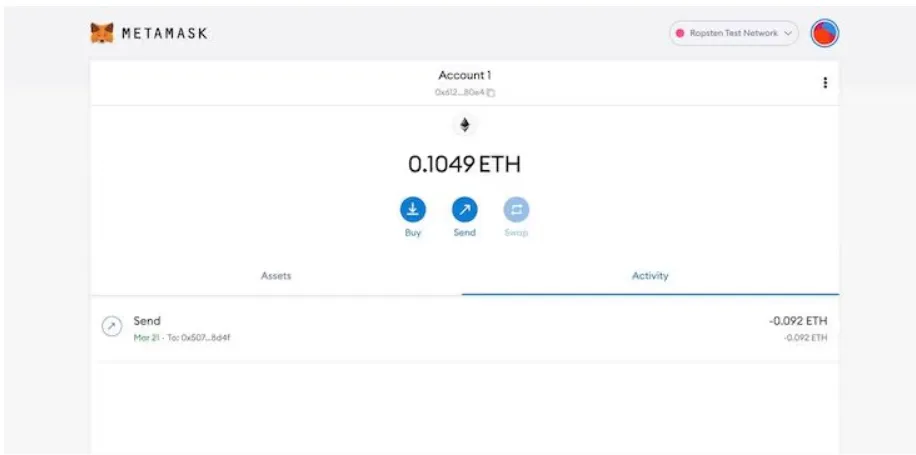This screenshot has width=916, height=455.
Task: Click the Swap arrows icon
Action: point(516,210)
